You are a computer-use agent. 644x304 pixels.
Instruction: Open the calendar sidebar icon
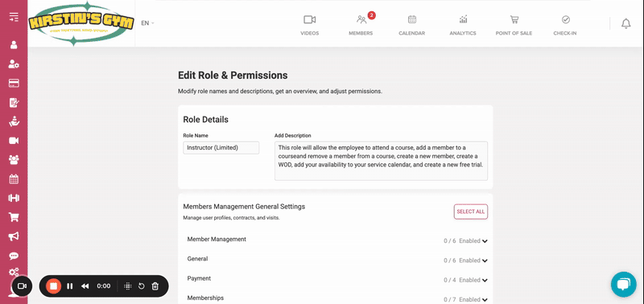coord(14,179)
